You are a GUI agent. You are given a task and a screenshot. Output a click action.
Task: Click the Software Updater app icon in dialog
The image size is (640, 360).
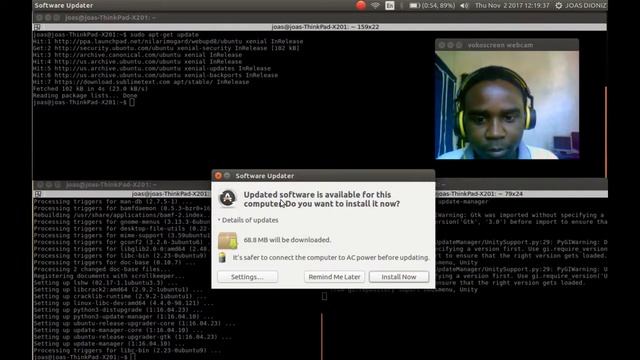tap(227, 198)
